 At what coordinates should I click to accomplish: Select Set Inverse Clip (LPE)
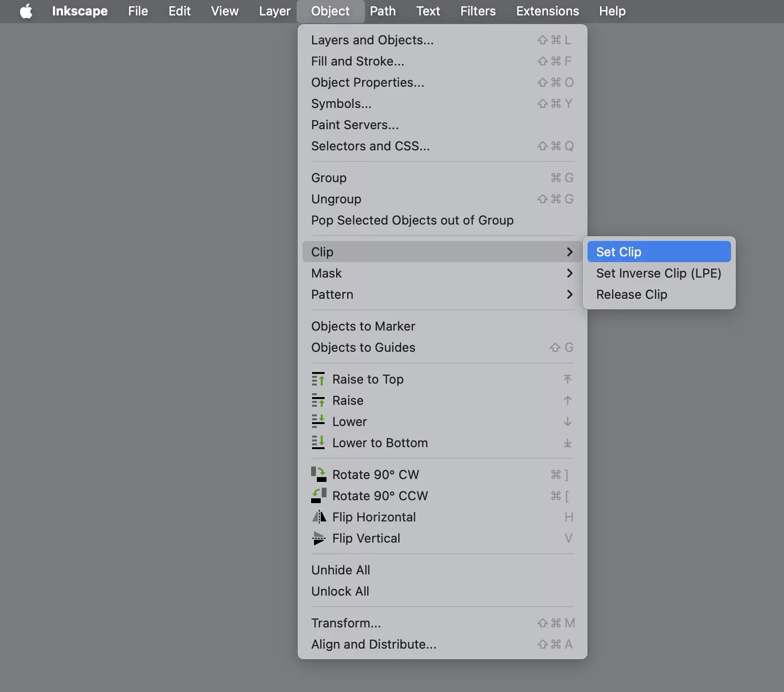coord(658,273)
